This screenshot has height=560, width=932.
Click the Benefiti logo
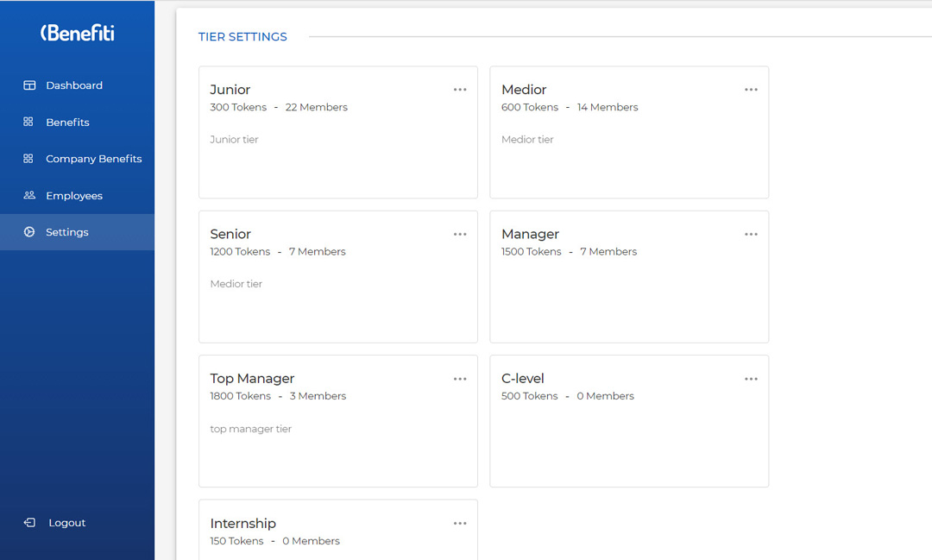click(x=77, y=33)
